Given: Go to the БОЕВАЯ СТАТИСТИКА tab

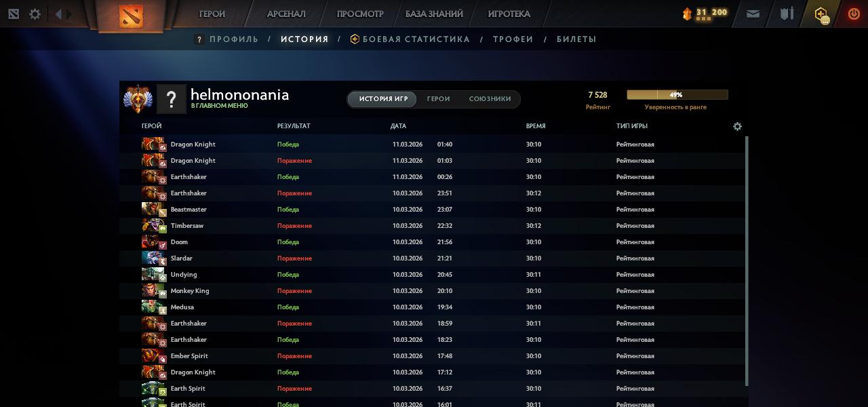Looking at the screenshot, I should click(415, 39).
